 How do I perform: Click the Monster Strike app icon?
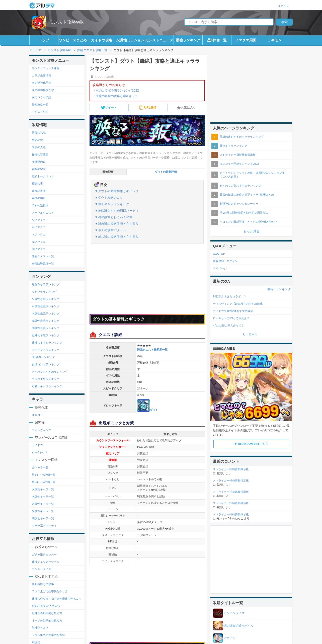(39, 22)
